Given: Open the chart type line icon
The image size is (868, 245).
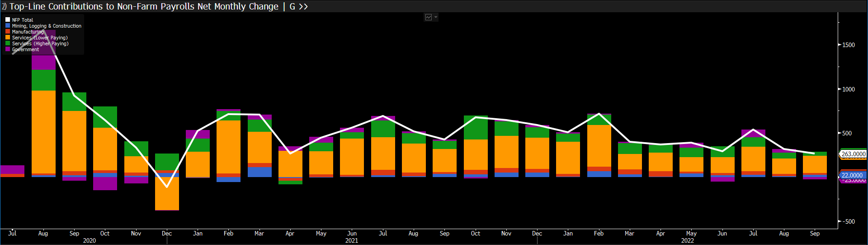Looking at the screenshot, I should tap(429, 17).
